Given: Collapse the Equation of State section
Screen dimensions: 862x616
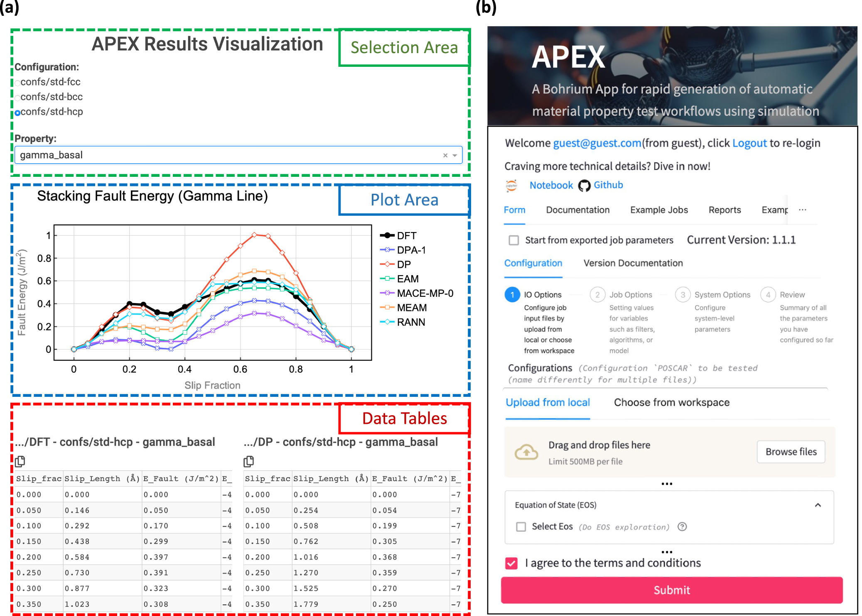Looking at the screenshot, I should (818, 505).
